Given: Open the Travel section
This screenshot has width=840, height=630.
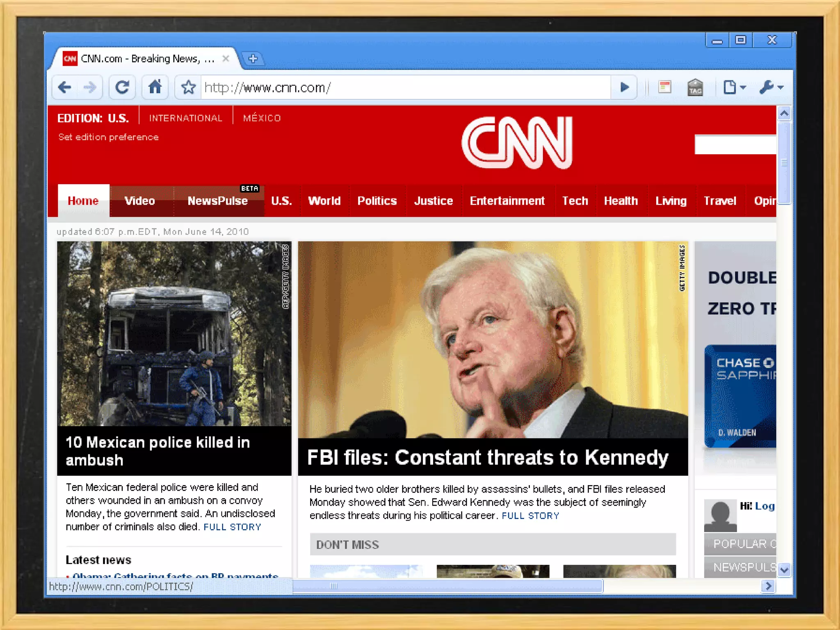Looking at the screenshot, I should point(720,201).
